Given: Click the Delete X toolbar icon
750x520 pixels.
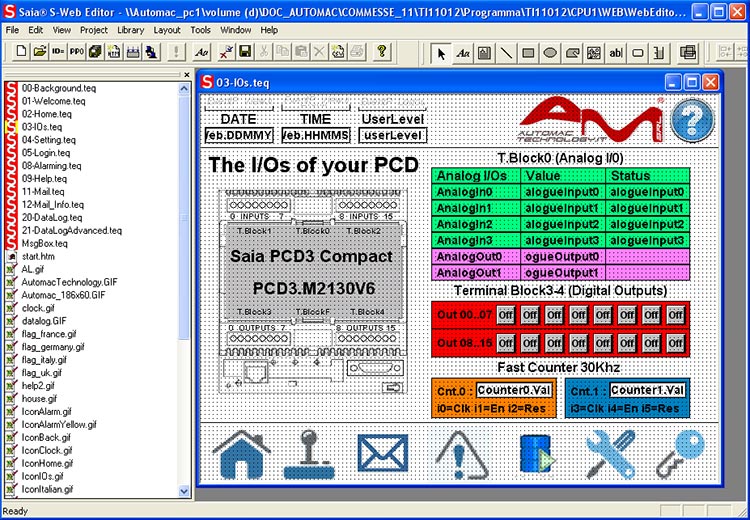Looking at the screenshot, I should (319, 51).
